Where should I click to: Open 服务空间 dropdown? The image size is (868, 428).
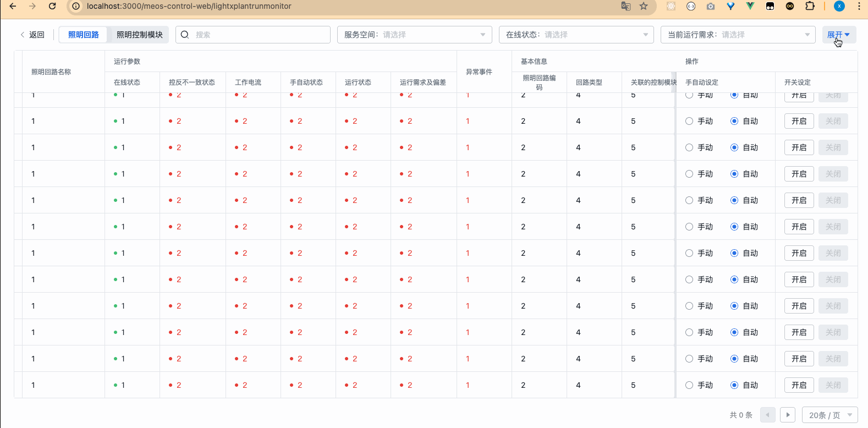pyautogui.click(x=415, y=35)
